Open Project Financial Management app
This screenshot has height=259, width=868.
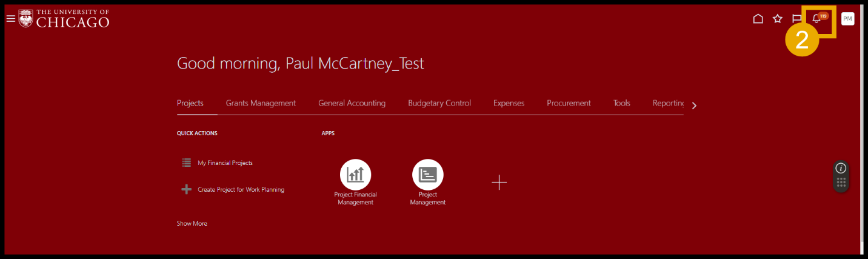pos(355,175)
